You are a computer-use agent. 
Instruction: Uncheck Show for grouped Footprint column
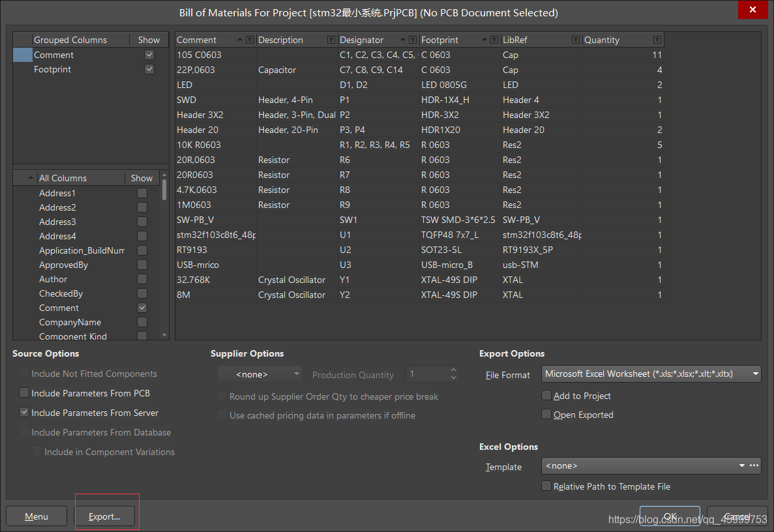(149, 69)
